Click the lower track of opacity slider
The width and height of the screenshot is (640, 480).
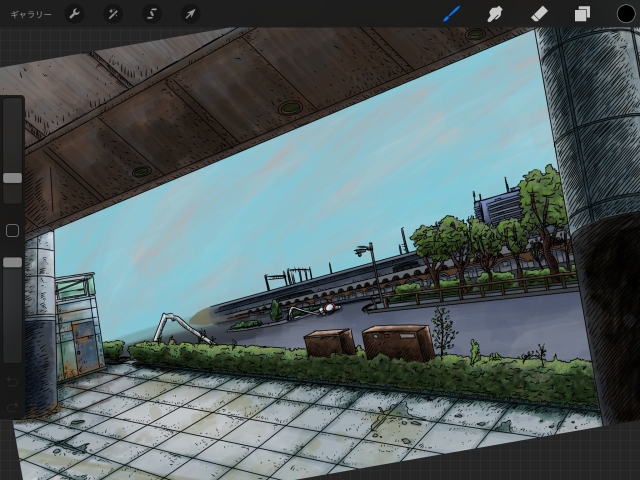[x=12, y=320]
